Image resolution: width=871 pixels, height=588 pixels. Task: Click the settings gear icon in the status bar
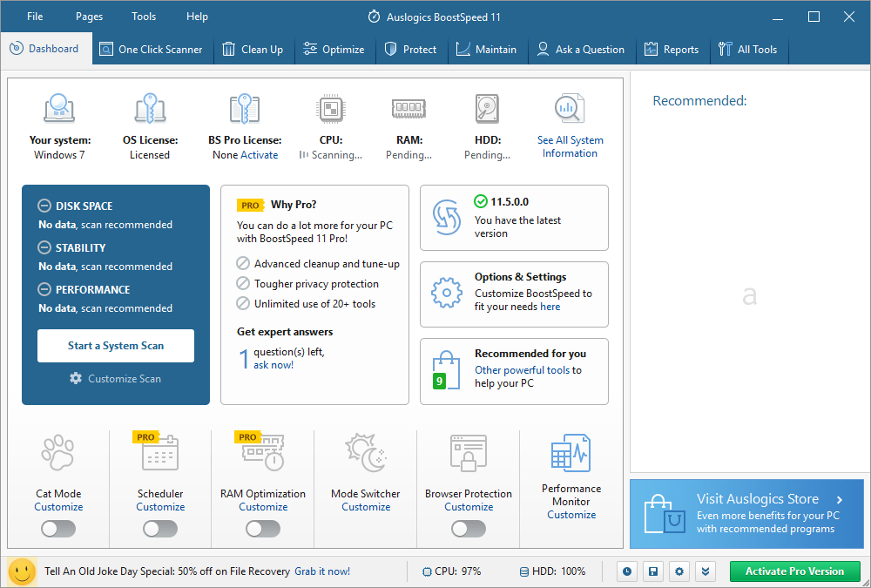point(679,571)
